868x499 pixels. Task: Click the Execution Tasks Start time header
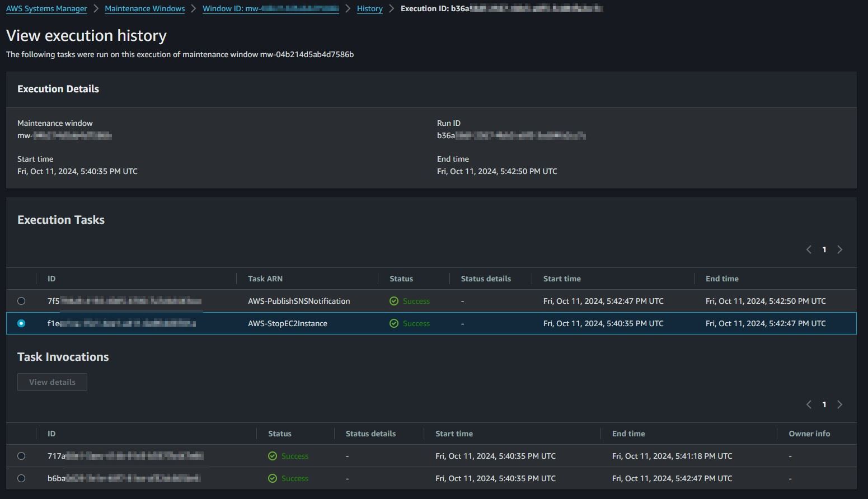click(x=562, y=279)
